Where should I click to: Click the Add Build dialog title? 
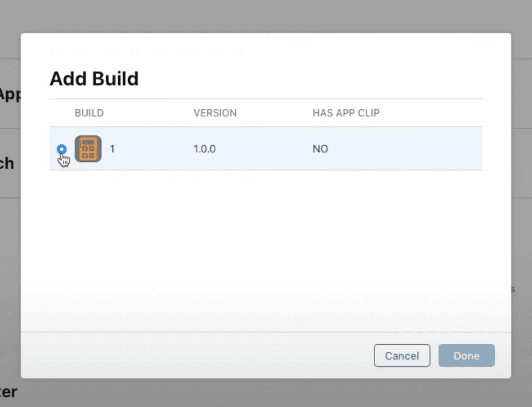click(x=94, y=79)
